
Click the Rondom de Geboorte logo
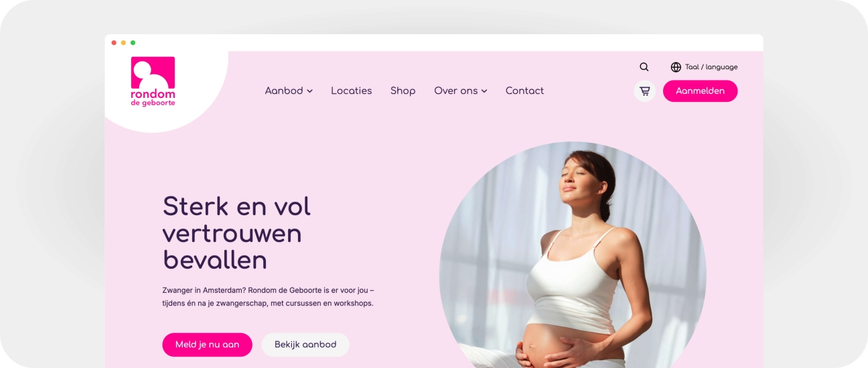pos(153,82)
